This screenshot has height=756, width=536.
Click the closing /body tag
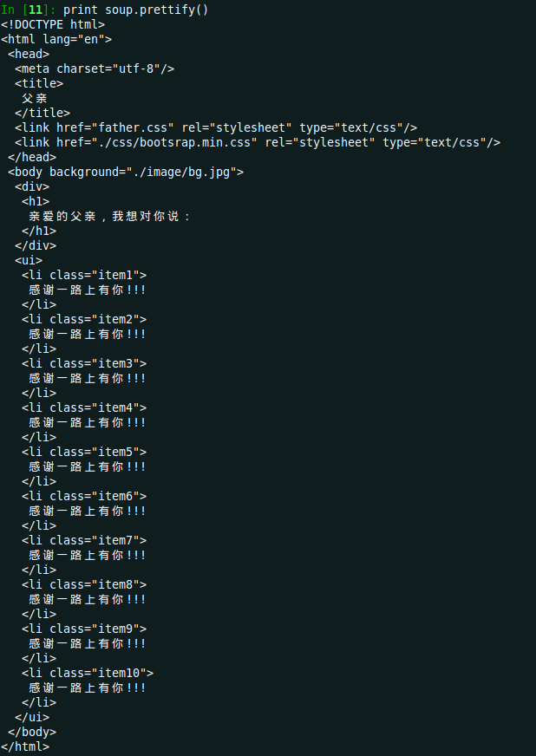coord(32,732)
